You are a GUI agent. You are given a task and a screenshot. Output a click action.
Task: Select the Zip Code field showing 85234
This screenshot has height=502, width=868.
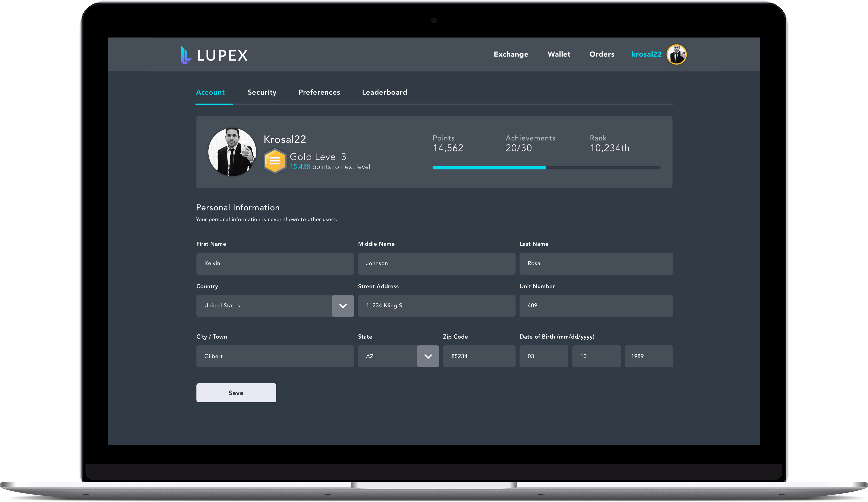point(479,356)
